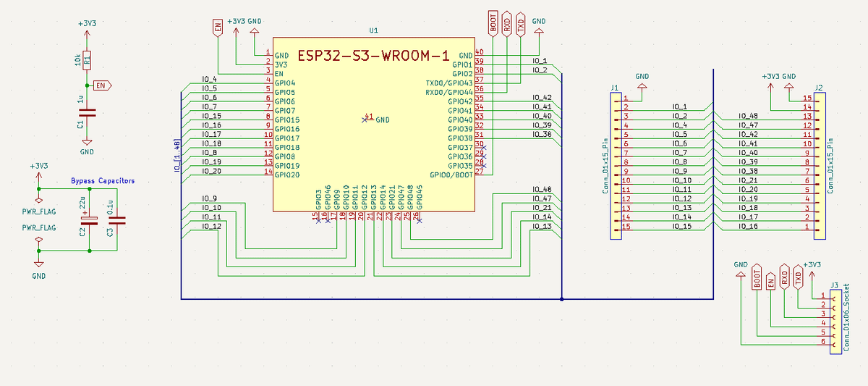
Task: Click the IO_20 net label left of U1
Action: pos(212,171)
